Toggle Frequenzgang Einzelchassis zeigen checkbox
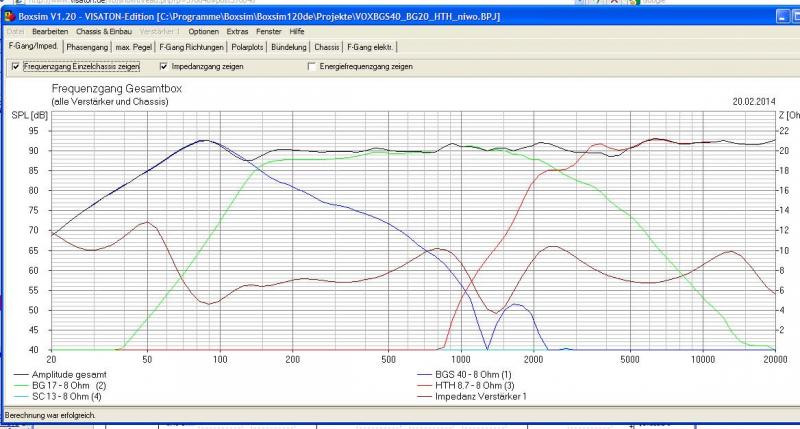Image resolution: width=800 pixels, height=429 pixels. tap(15, 67)
